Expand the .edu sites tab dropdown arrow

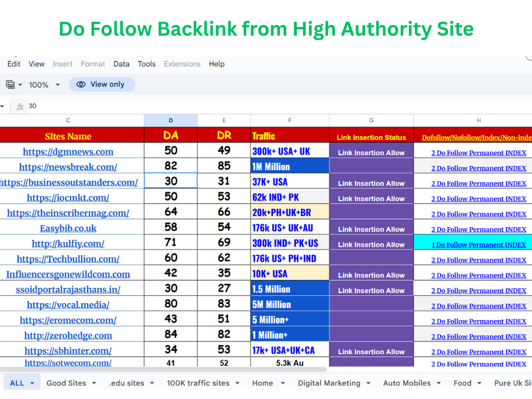click(x=152, y=384)
